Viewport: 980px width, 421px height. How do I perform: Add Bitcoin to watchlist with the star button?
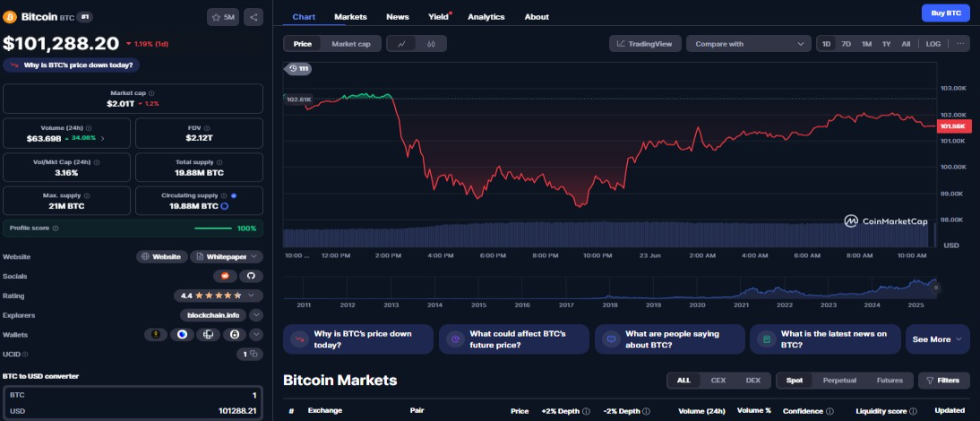pos(222,17)
